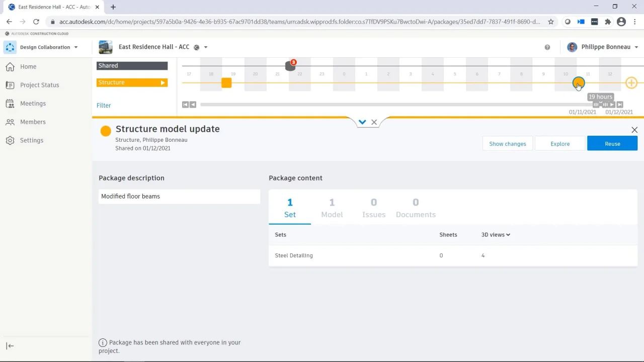
Task: Close Structure model update details
Action: [x=634, y=130]
